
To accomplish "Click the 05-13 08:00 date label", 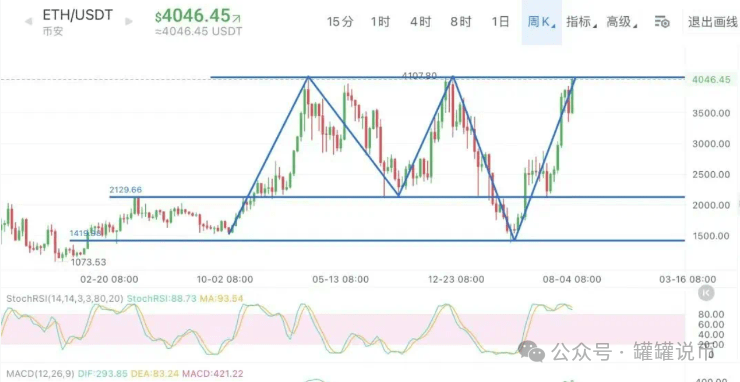I will pos(340,280).
